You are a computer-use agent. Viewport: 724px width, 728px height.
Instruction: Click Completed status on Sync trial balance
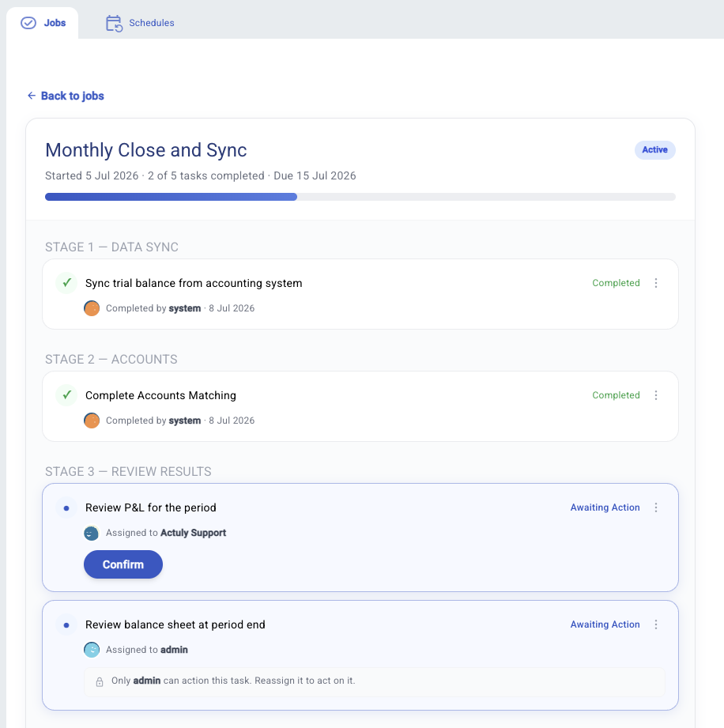616,283
